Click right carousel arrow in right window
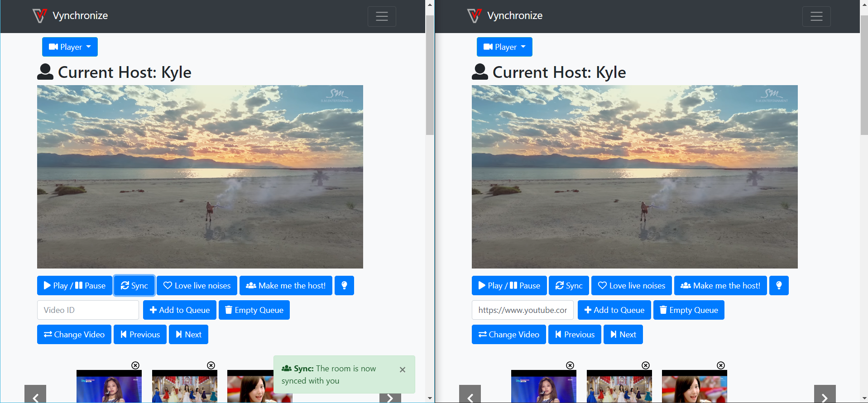Image resolution: width=868 pixels, height=403 pixels. tap(825, 394)
